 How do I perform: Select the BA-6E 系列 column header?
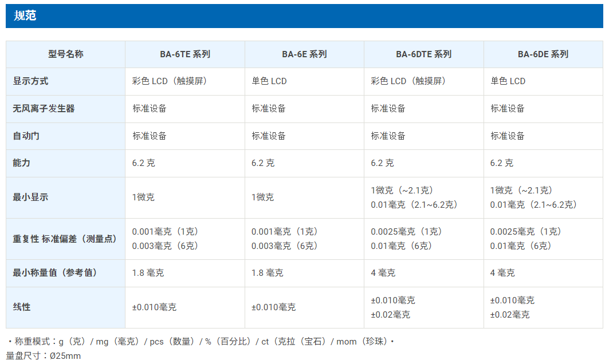tap(304, 54)
